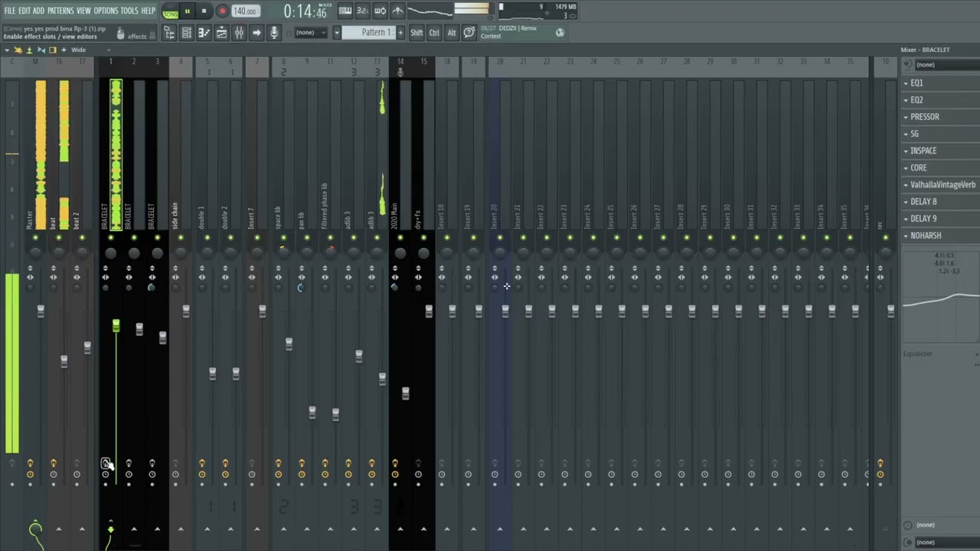Image resolution: width=980 pixels, height=551 pixels.
Task: Open the pattern selector dropdown arrow
Action: 336,33
